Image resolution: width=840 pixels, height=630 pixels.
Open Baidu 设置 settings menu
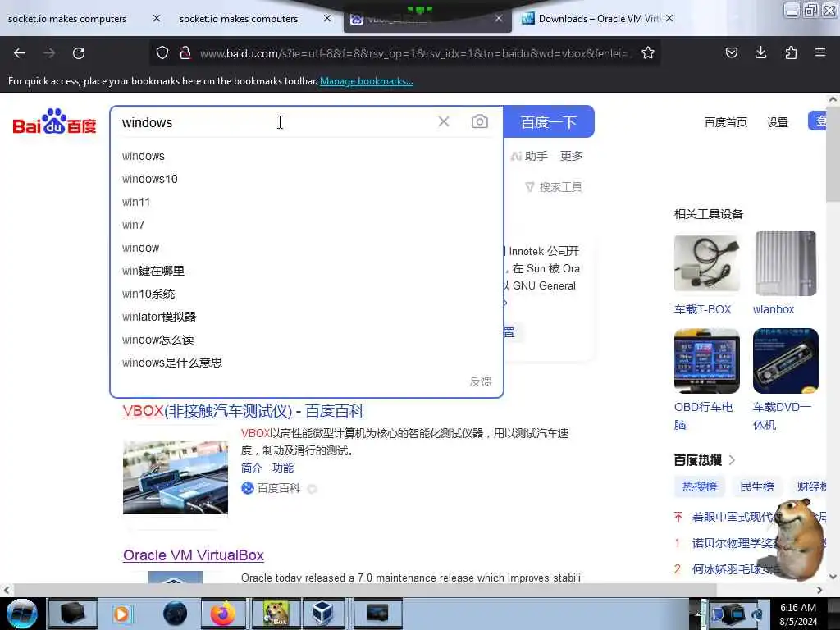778,122
